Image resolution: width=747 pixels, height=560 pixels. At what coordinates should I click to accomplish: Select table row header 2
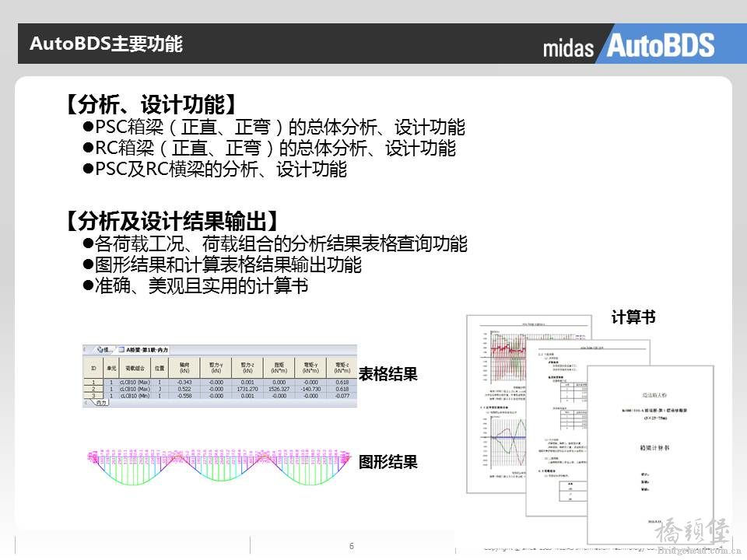93,389
